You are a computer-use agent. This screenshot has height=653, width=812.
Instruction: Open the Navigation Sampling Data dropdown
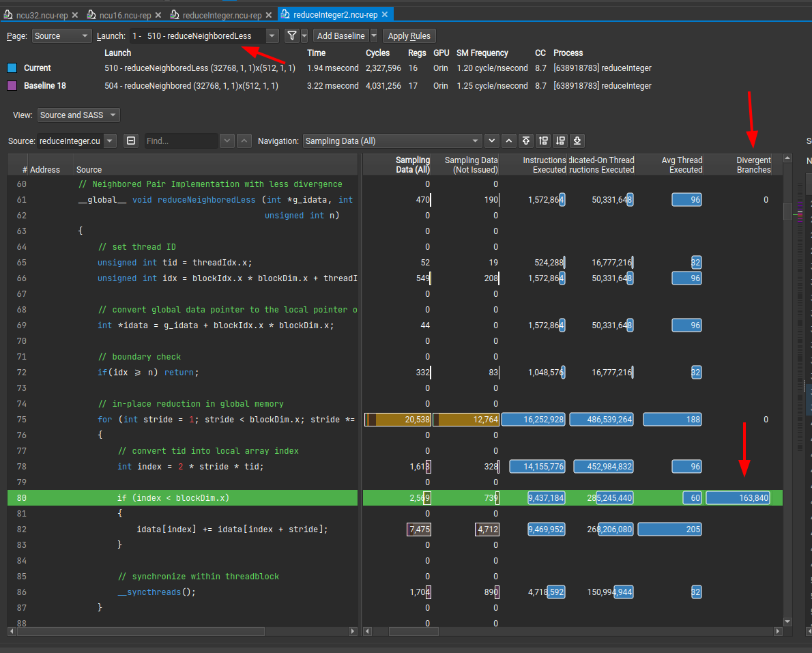click(392, 141)
